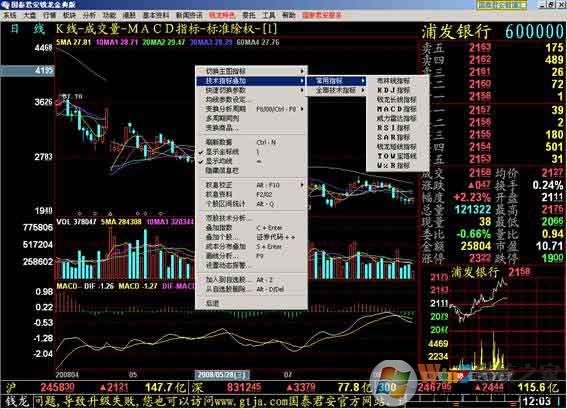This screenshot has height=409, width=567.
Task: Click the app icon in title bar
Action: coord(5,5)
